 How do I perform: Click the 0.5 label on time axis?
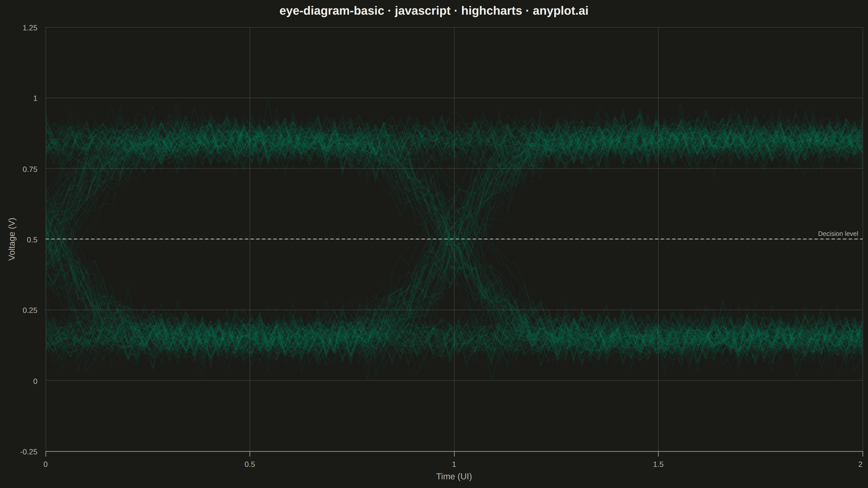pos(250,464)
